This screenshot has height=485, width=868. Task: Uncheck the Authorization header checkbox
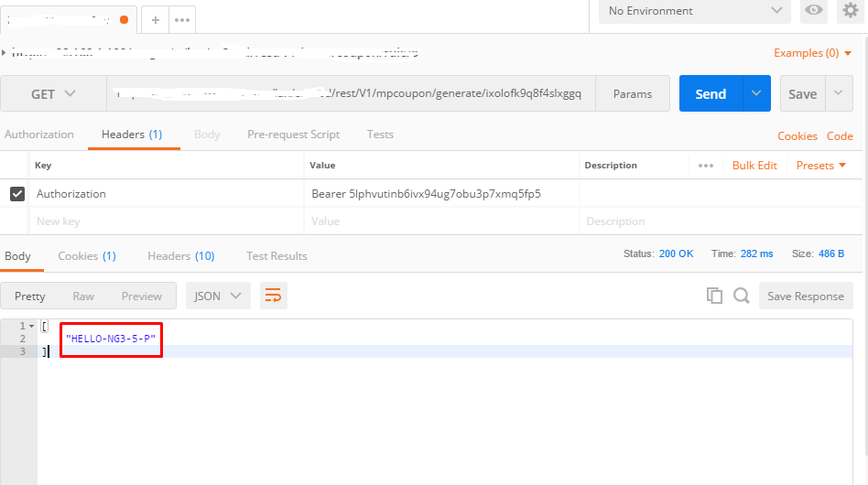pyautogui.click(x=16, y=194)
